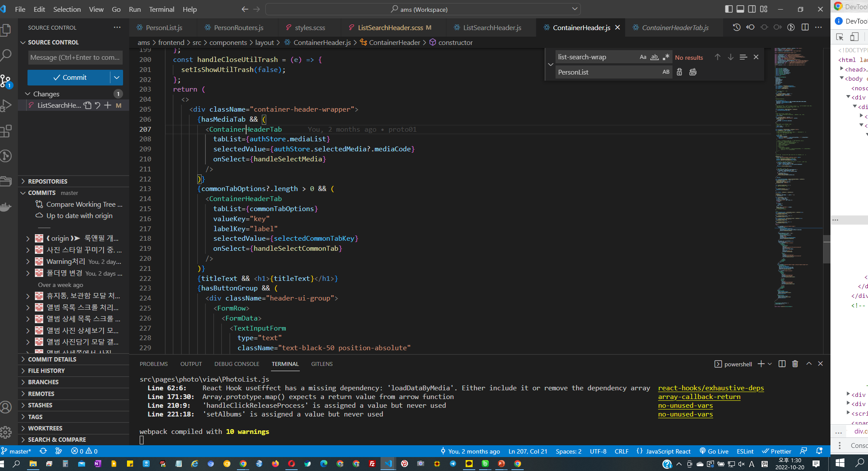Open the Source Control view icon
The width and height of the screenshot is (868, 471).
click(x=7, y=81)
